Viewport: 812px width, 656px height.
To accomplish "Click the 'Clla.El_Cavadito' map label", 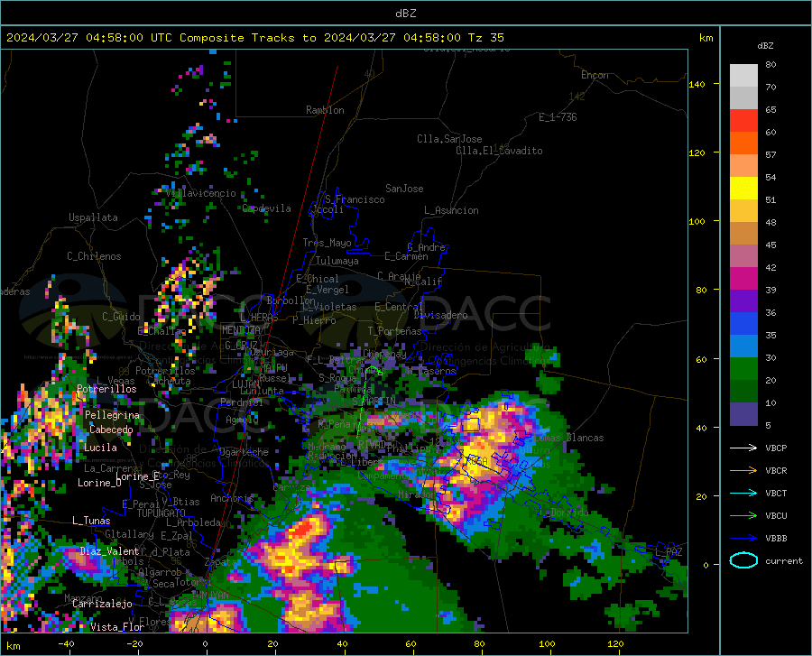I will click(499, 151).
